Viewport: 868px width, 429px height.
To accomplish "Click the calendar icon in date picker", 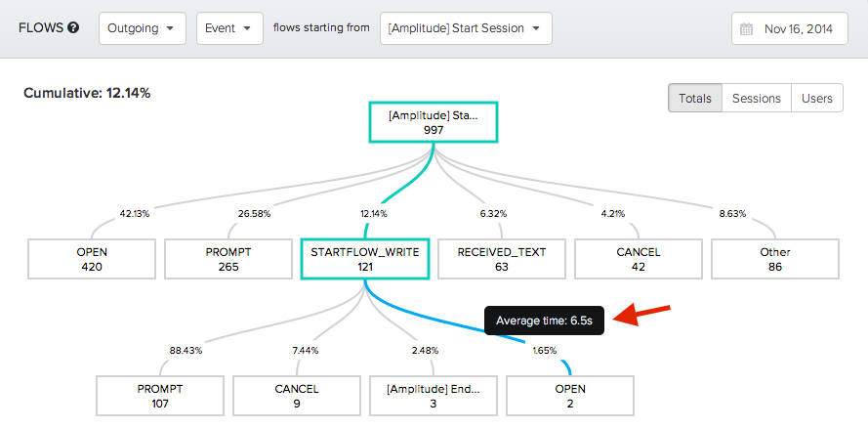I will [747, 28].
